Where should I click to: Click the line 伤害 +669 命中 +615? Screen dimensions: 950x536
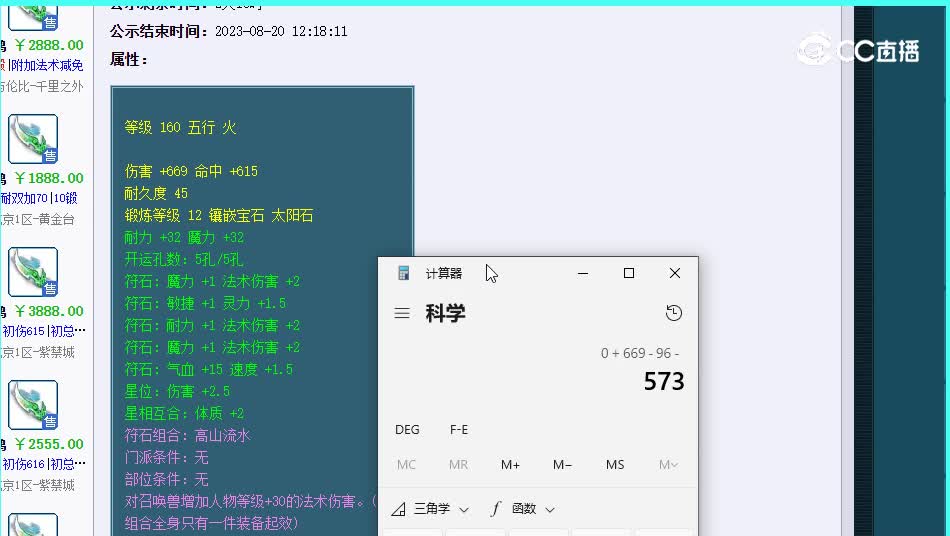click(191, 171)
